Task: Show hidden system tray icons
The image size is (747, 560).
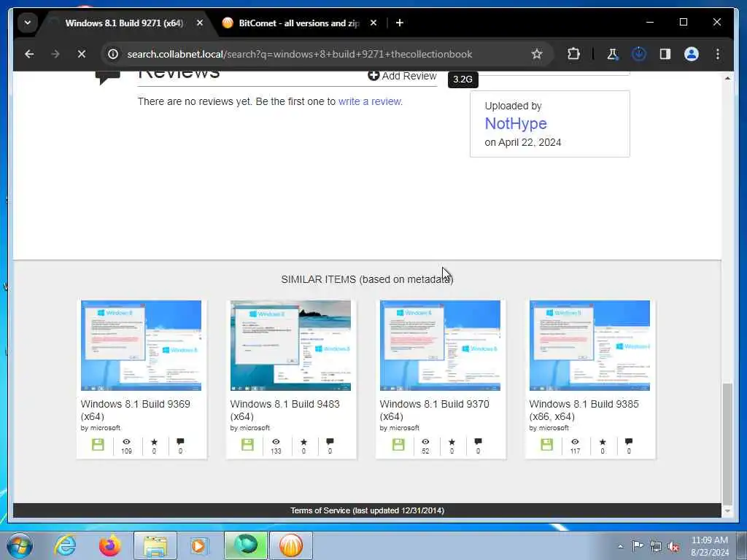Action: [620, 546]
